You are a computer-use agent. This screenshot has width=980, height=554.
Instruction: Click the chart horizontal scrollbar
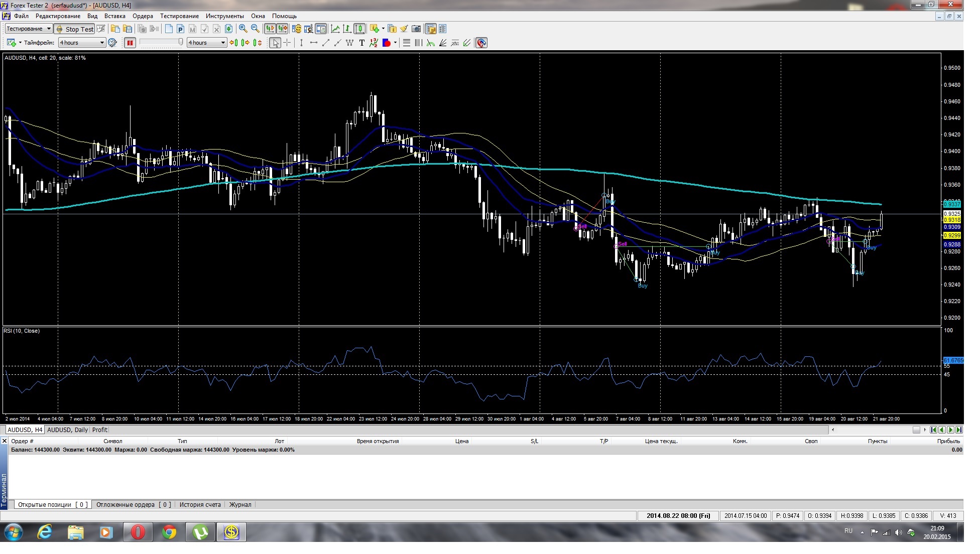(879, 430)
